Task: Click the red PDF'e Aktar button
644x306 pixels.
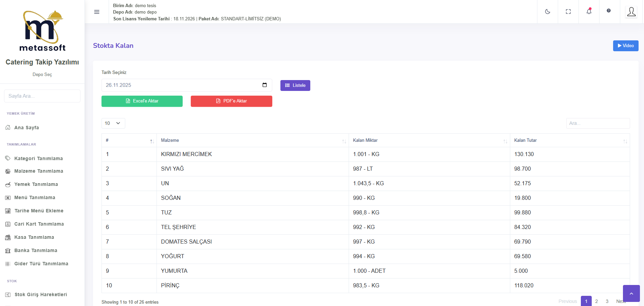Action: coord(231,101)
